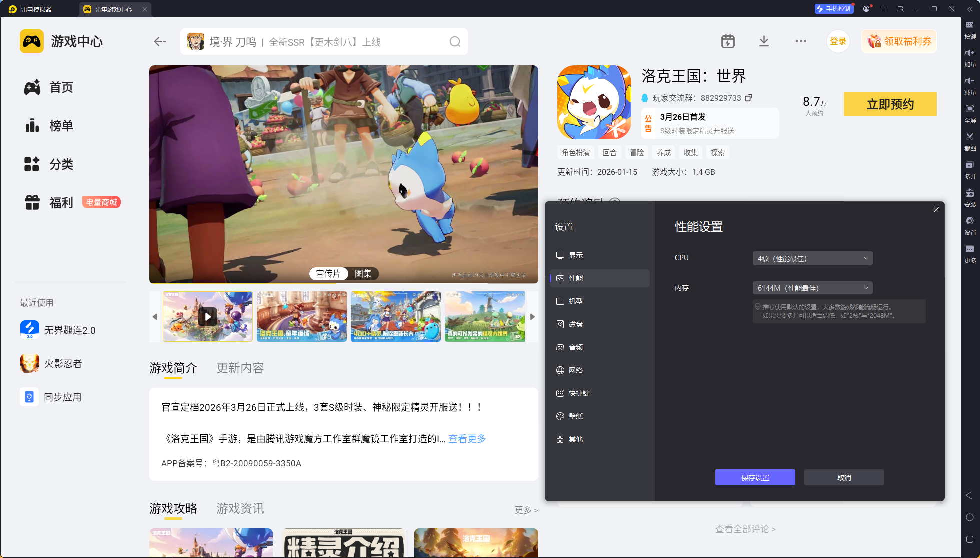This screenshot has width=980, height=558.
Task: Switch to the 更新内容 tab
Action: pos(240,368)
